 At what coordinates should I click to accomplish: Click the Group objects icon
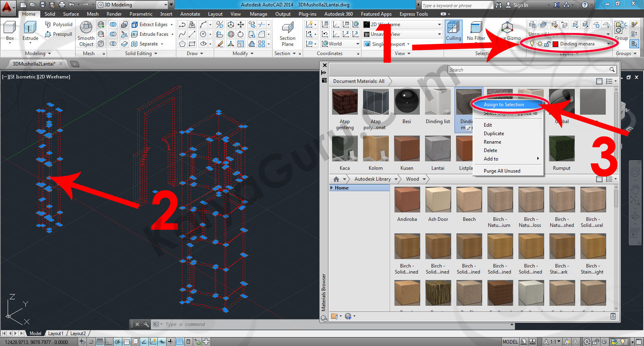click(620, 28)
